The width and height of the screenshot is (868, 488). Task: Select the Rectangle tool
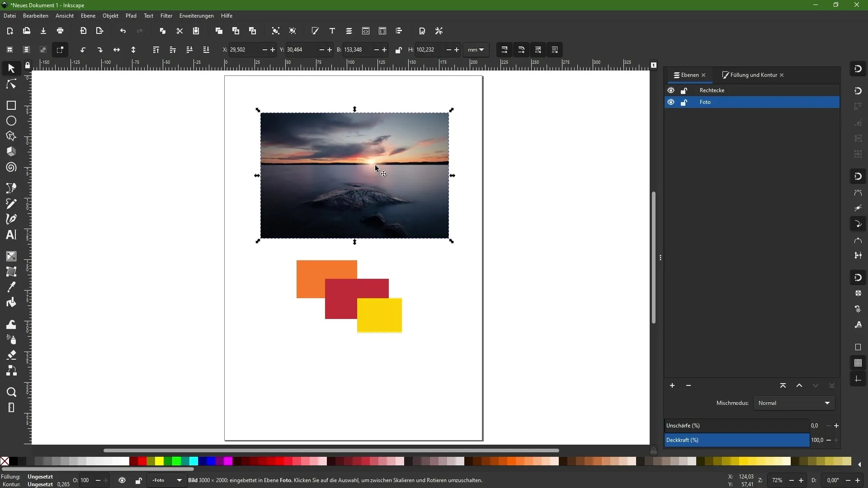click(x=11, y=105)
